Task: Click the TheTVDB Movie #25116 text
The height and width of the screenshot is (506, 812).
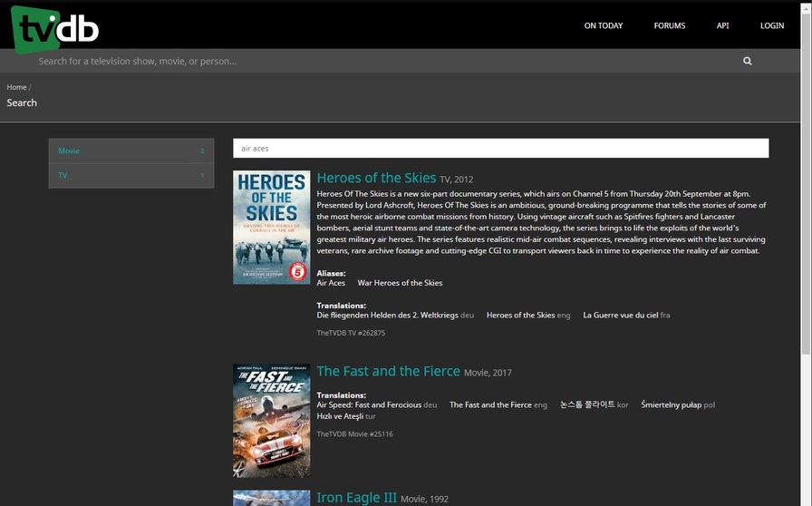Action: point(354,434)
